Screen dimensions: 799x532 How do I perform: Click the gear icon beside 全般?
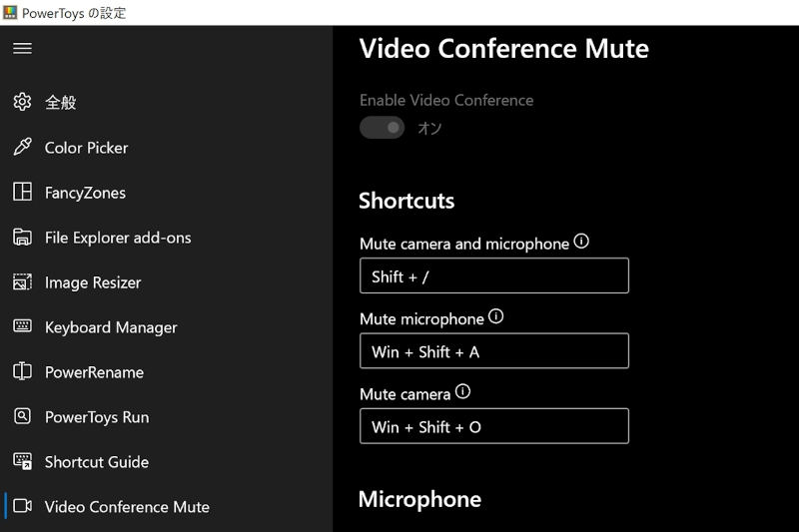(x=22, y=102)
